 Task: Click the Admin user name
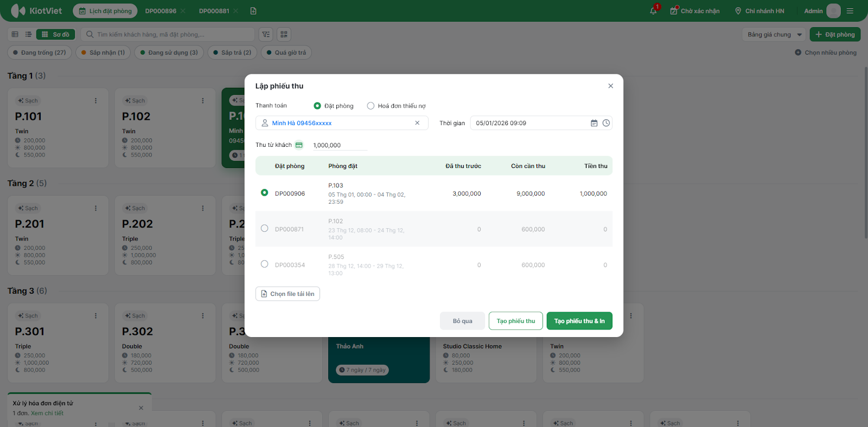pos(813,11)
